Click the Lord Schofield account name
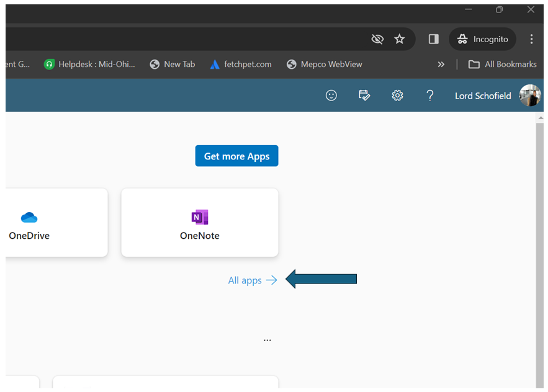This screenshot has width=548, height=392. tap(483, 96)
